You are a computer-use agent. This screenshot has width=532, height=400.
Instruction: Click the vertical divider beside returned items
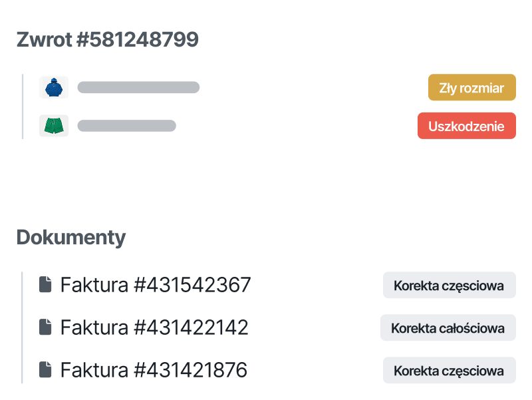click(23, 106)
